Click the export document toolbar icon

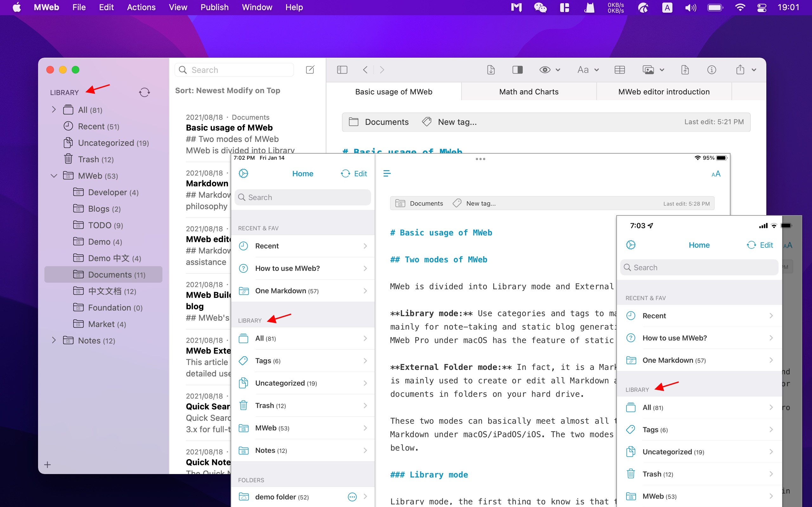click(x=685, y=70)
